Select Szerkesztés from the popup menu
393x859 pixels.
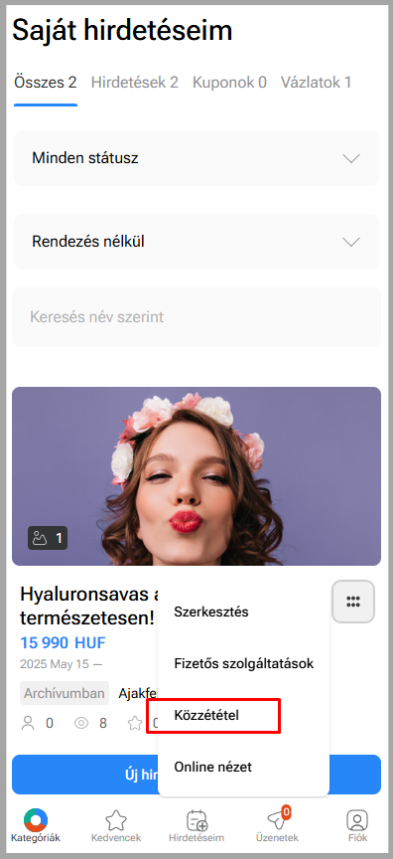211,612
